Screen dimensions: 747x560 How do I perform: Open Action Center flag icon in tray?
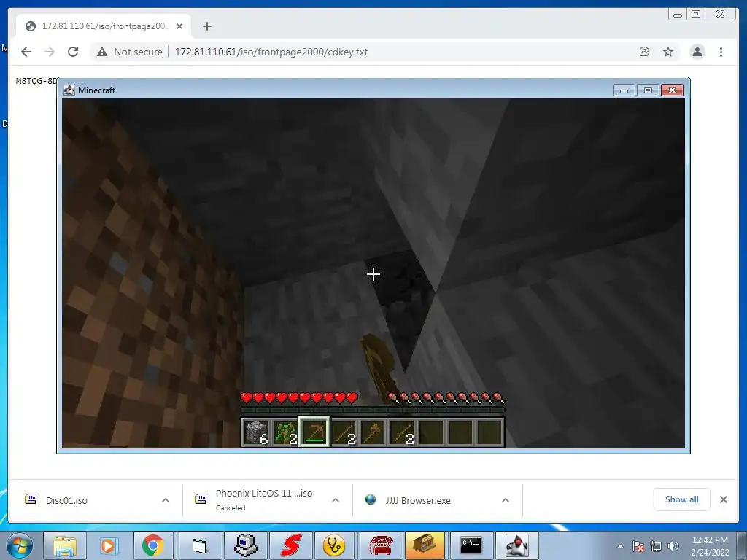point(638,546)
